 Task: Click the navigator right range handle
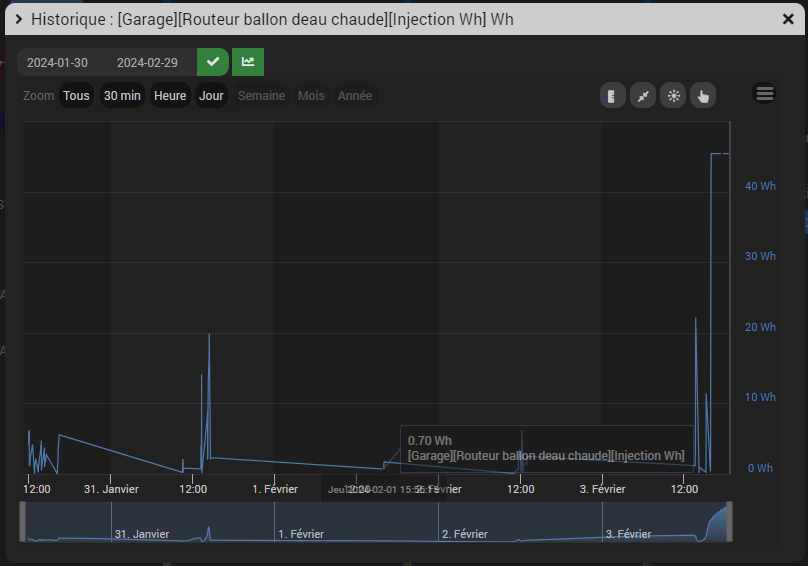click(729, 522)
